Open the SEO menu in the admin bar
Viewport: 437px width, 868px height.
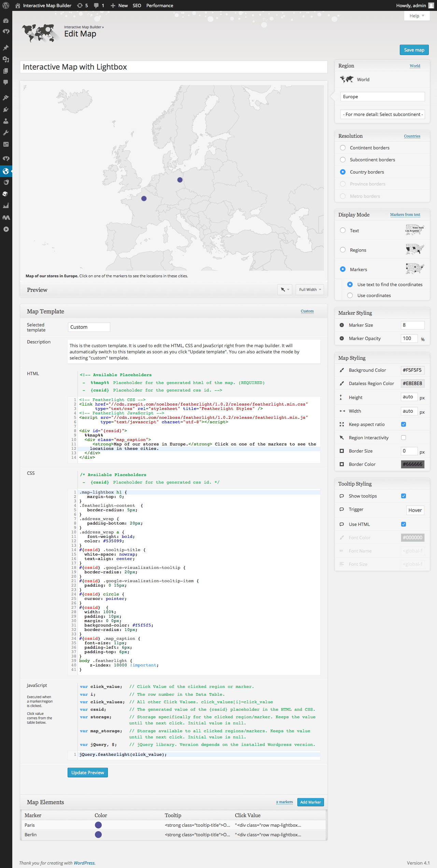(x=137, y=5)
